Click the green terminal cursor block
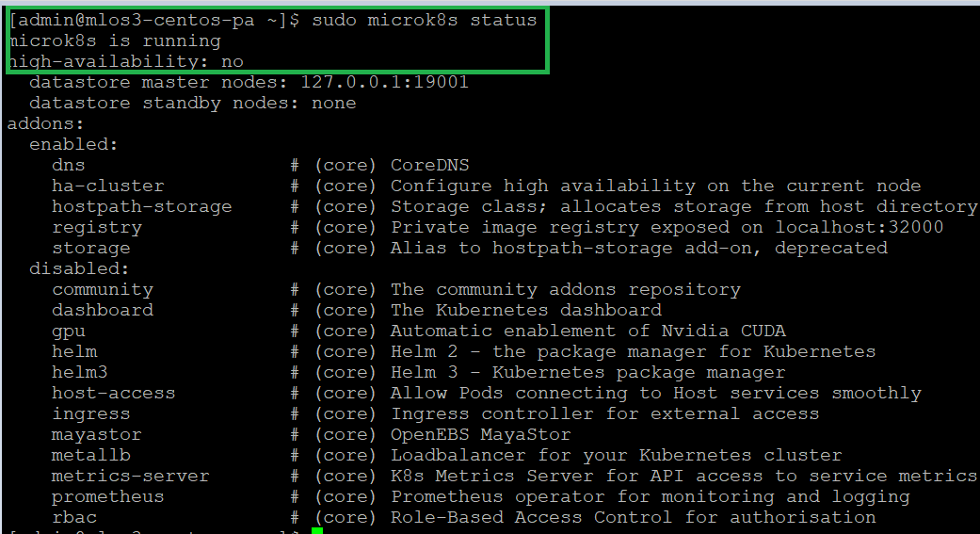Viewport: 980px width, 534px height. pos(317,531)
